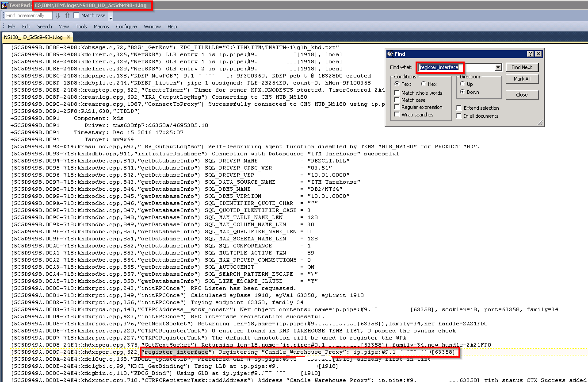Click the "Self-Describing Agent function disabled" log line
Image resolution: width=588 pixels, height=382 pixels.
tap(245, 147)
